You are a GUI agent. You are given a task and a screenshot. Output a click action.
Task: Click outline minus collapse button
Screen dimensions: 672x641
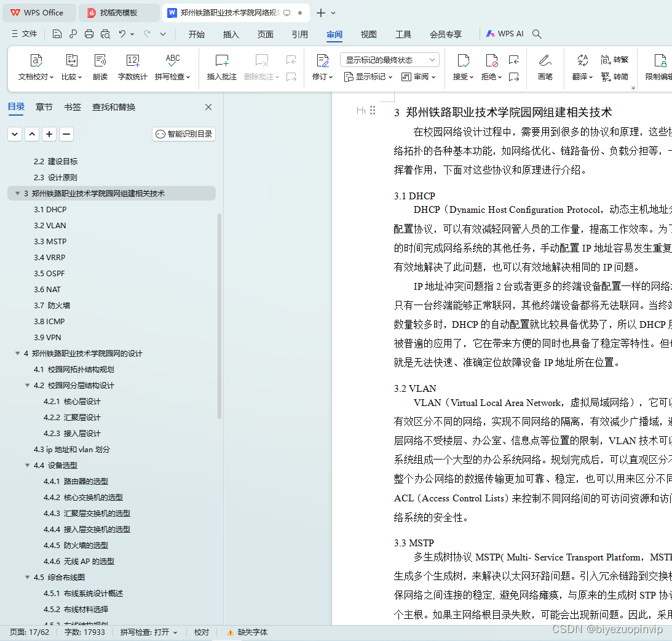66,134
